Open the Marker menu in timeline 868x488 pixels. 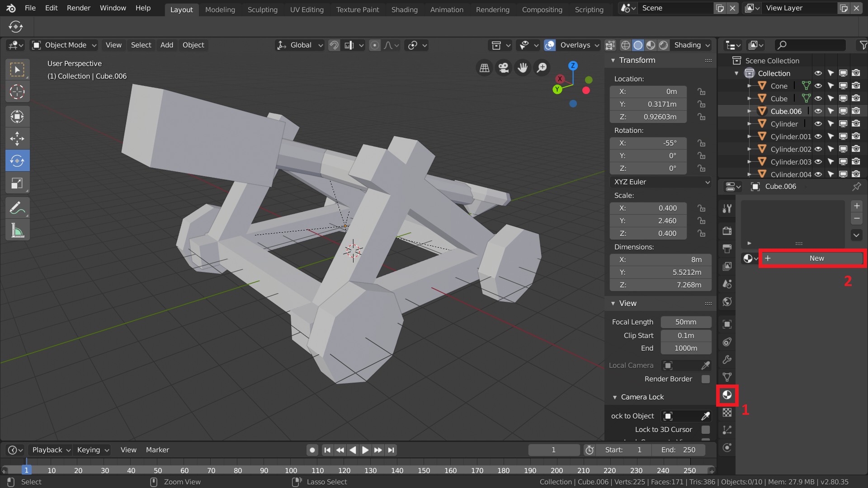157,450
